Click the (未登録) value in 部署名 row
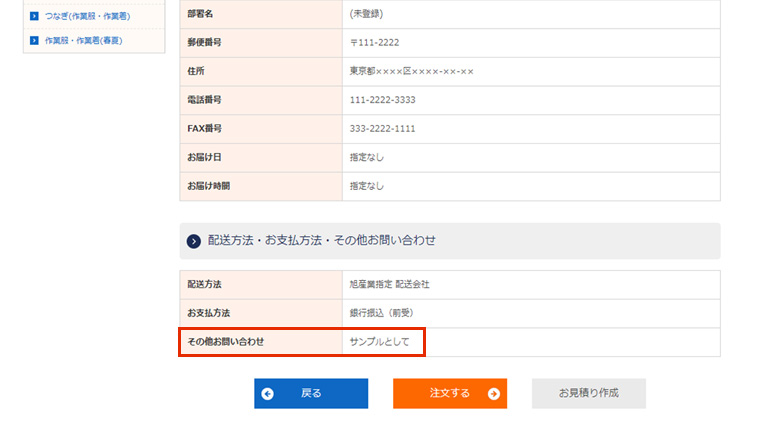Viewport: 760px width, 440px height. click(366, 13)
